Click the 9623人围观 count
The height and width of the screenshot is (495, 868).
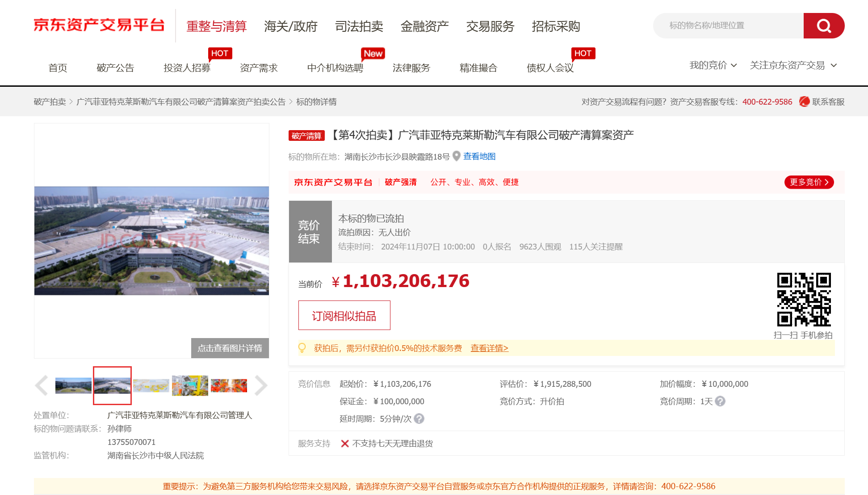pos(540,247)
